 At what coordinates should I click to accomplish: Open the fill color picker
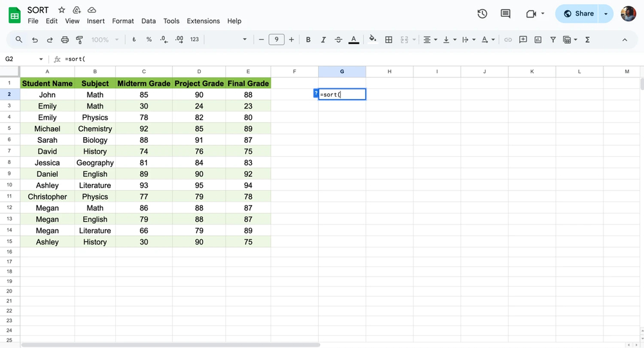372,40
